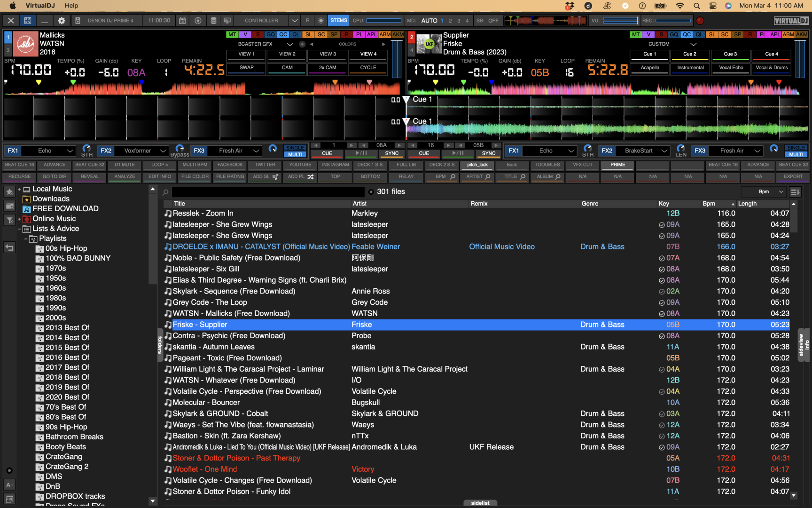This screenshot has height=508, width=812.
Task: Click the video monitor icon in top toolbar
Action: pos(227,21)
